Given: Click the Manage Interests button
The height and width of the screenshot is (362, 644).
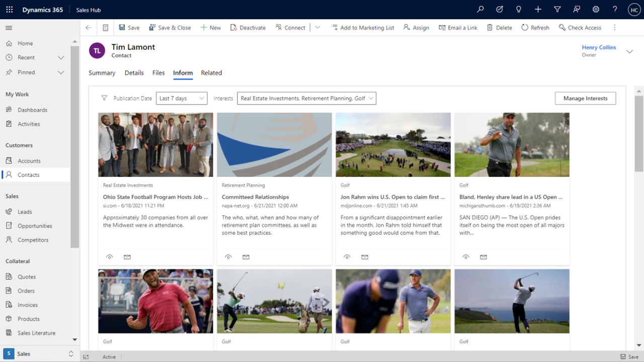Looking at the screenshot, I should coord(585,99).
